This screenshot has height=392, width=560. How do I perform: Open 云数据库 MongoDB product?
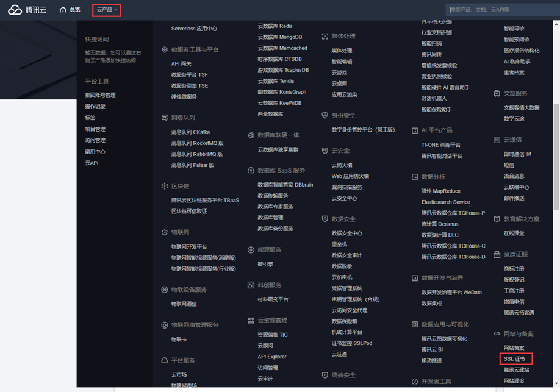coord(279,37)
